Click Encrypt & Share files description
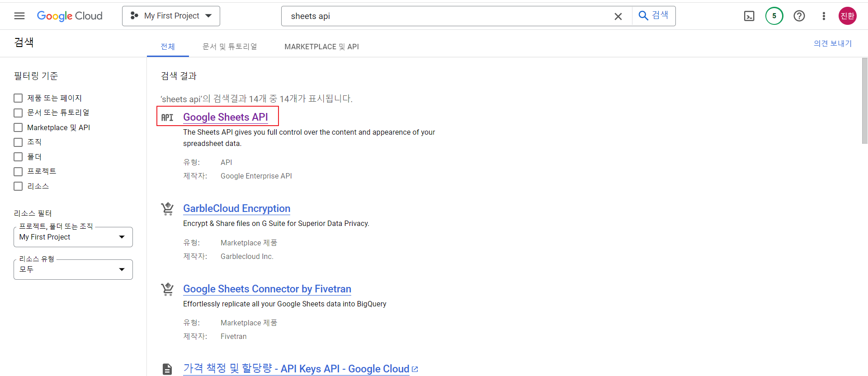Image resolution: width=868 pixels, height=376 pixels. (x=276, y=223)
